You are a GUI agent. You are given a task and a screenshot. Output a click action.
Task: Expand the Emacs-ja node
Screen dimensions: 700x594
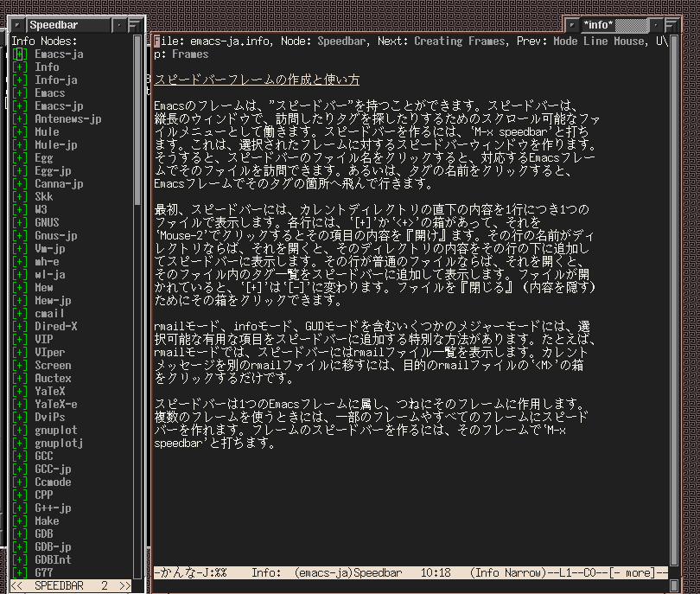click(x=20, y=54)
